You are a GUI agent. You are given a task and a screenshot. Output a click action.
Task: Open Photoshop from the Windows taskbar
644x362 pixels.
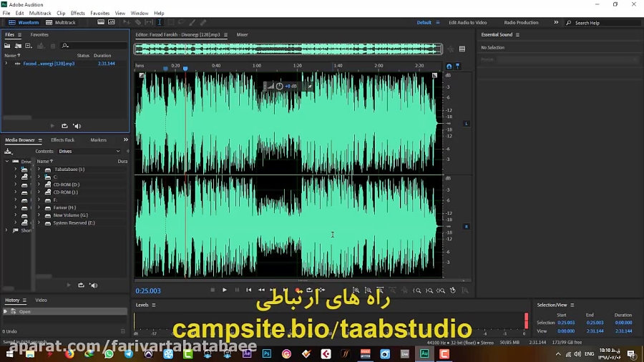coord(267,354)
